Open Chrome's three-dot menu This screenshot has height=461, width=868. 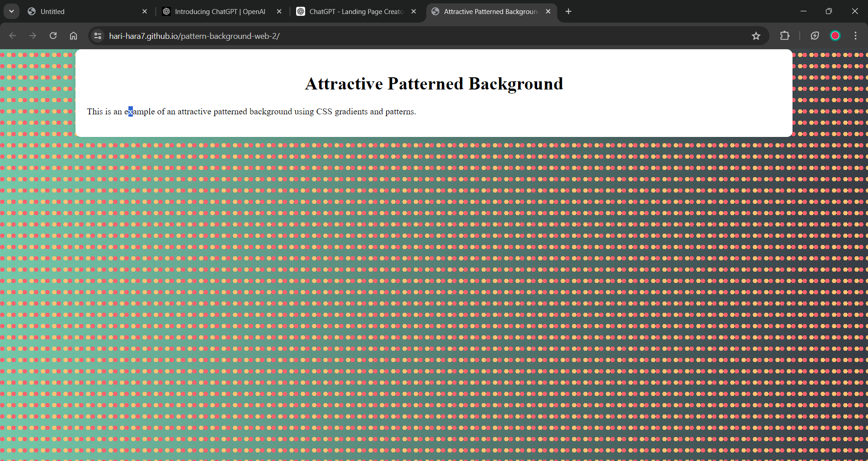point(855,36)
